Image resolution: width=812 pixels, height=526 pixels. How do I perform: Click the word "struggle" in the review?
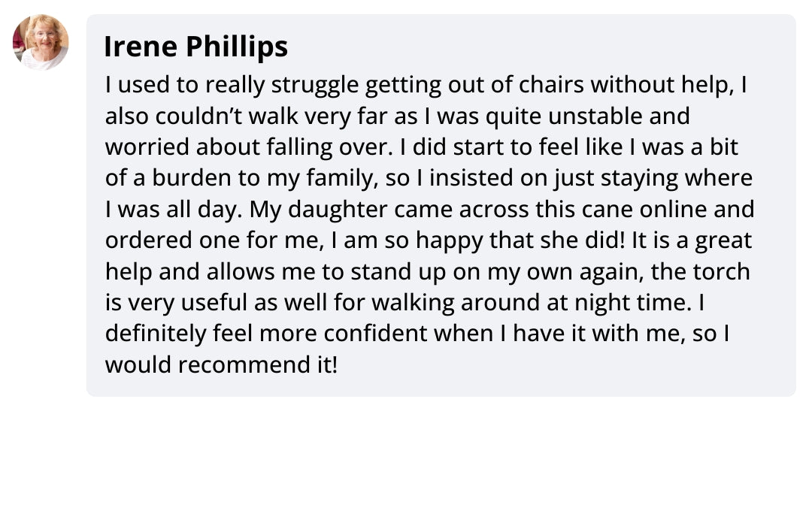click(307, 86)
